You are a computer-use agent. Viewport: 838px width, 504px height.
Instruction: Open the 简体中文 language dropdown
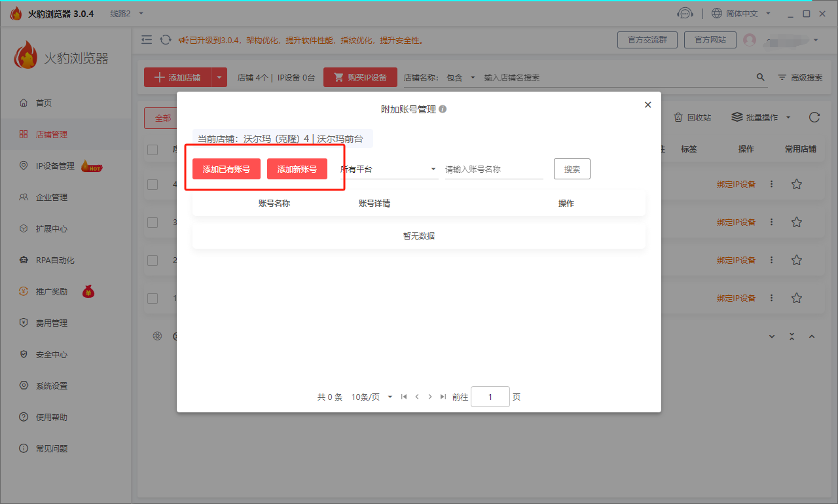(741, 14)
